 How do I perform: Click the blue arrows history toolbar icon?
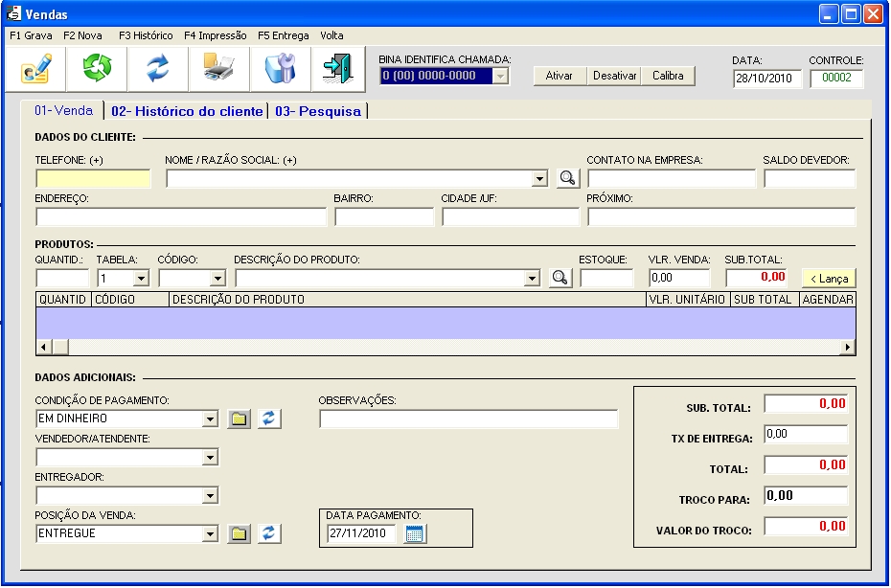(157, 70)
